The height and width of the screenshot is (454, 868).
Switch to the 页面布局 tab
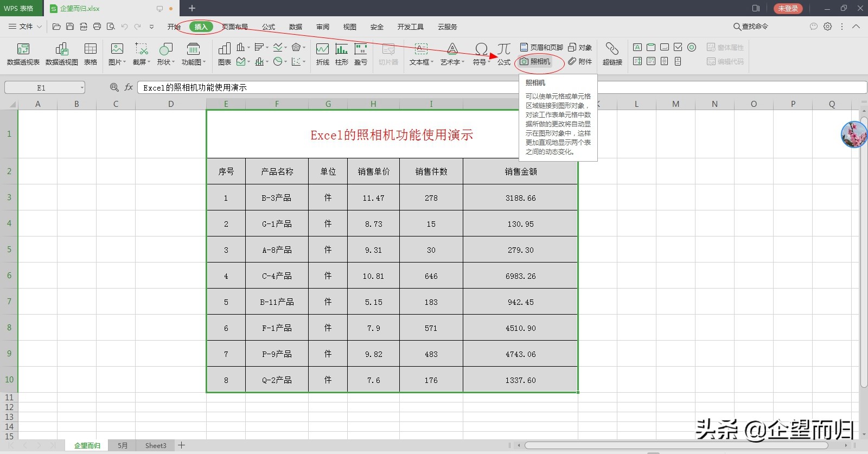[235, 27]
